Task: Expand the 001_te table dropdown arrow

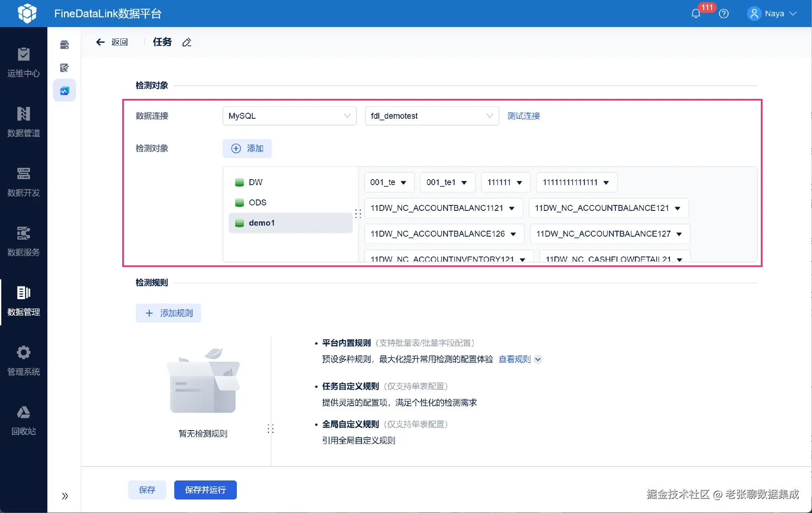Action: pos(403,183)
